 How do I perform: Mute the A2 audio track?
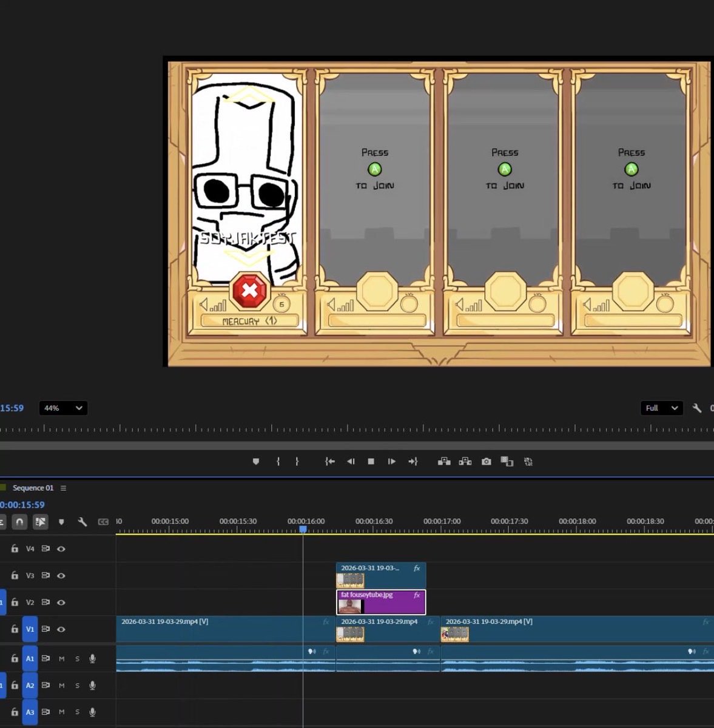61,686
